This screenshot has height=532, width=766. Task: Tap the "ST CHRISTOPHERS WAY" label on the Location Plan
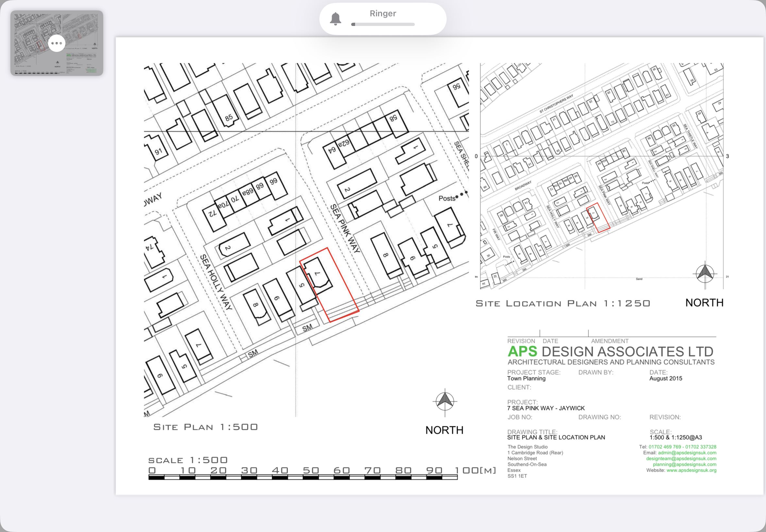557,104
